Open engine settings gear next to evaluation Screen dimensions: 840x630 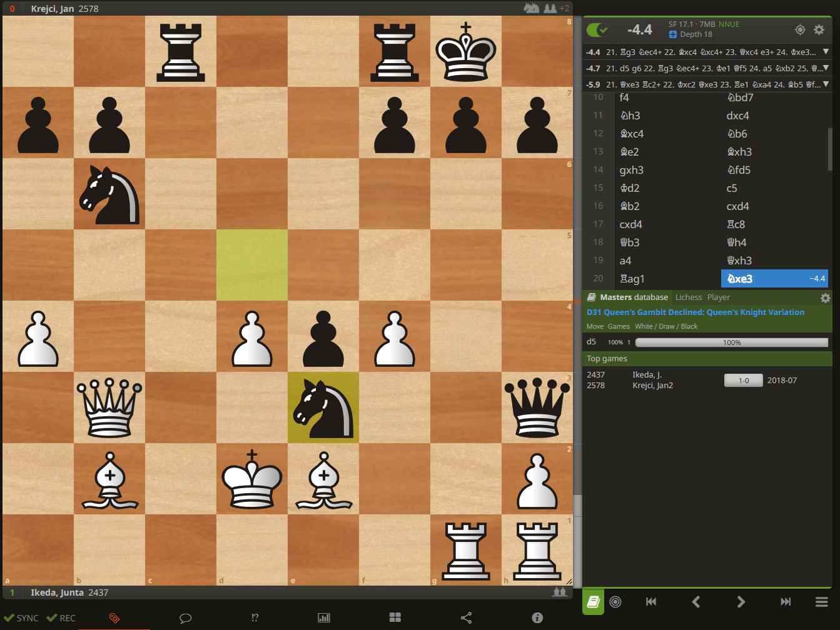pos(819,29)
